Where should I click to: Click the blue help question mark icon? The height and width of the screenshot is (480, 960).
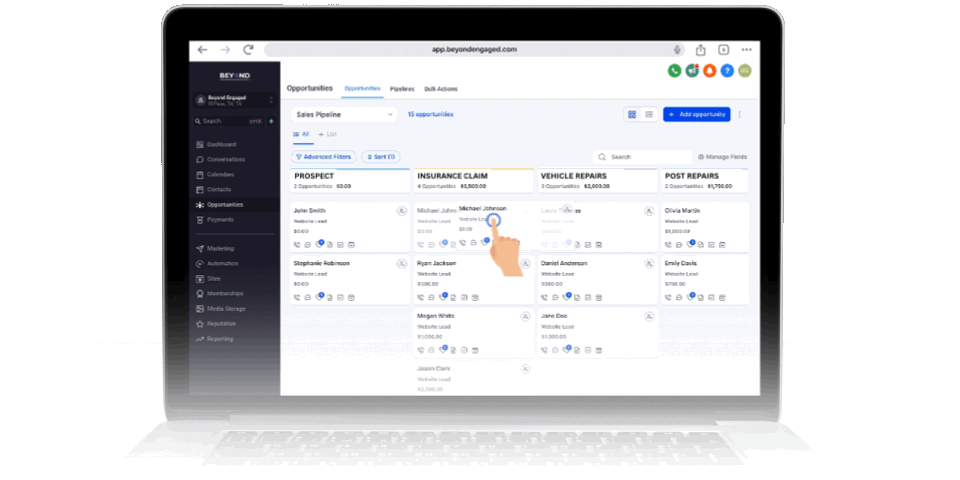click(727, 70)
